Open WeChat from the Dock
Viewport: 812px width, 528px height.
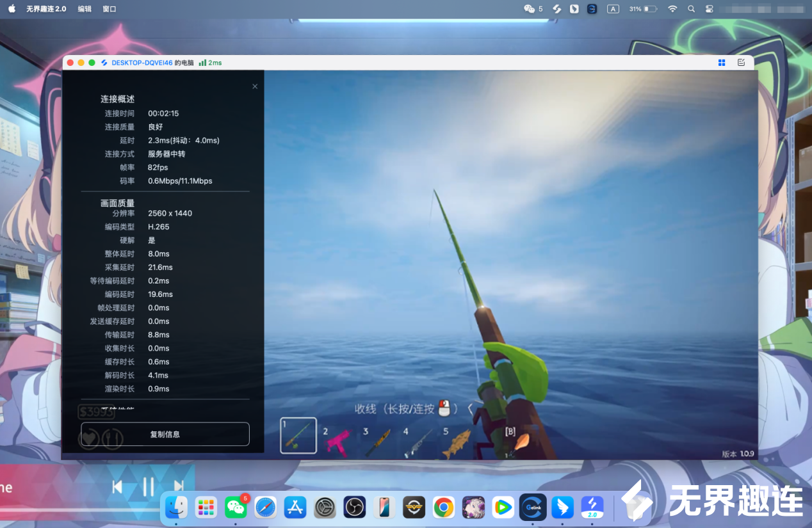coord(236,508)
